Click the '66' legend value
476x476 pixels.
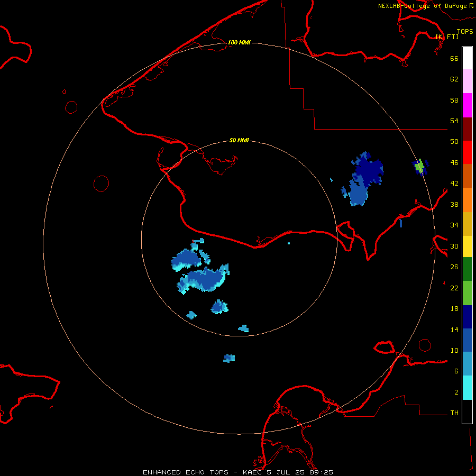454,58
